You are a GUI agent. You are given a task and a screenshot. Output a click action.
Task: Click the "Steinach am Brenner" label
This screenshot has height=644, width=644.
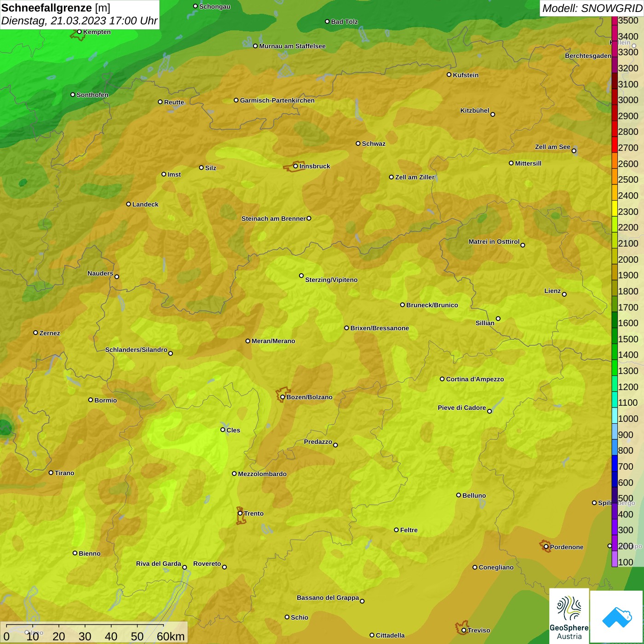pyautogui.click(x=273, y=218)
